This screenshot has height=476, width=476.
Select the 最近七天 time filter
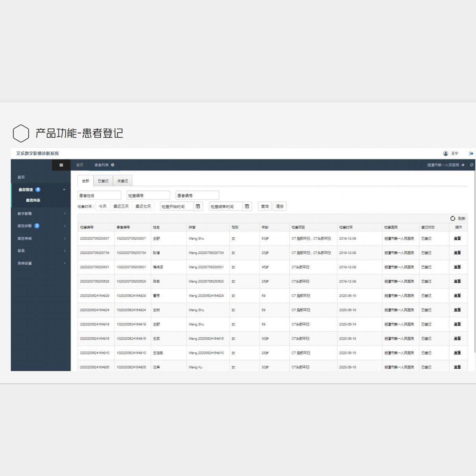[143, 207]
